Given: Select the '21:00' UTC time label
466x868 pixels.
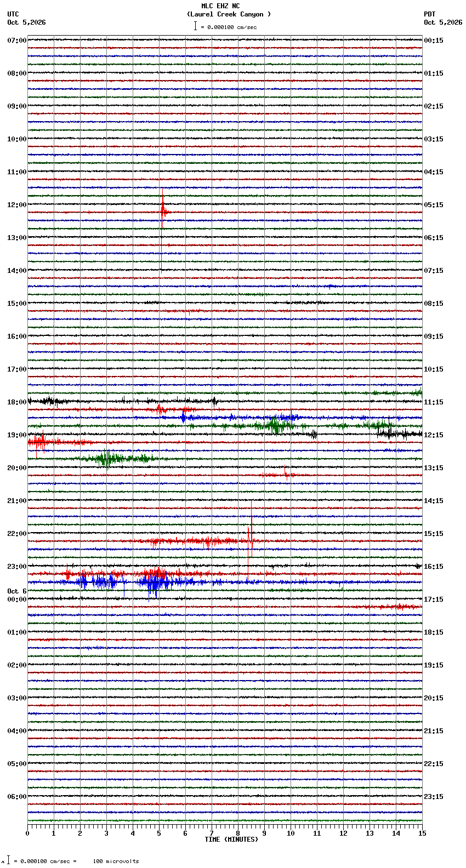Looking at the screenshot, I should (x=17, y=501).
